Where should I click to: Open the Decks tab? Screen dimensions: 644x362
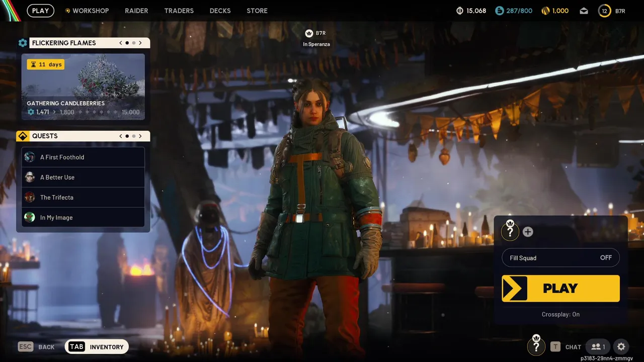pyautogui.click(x=220, y=11)
